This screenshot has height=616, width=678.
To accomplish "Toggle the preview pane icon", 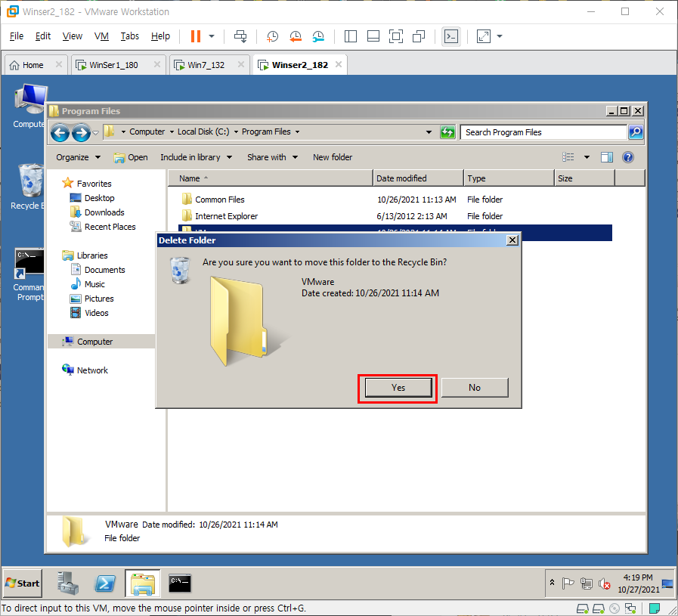I will click(607, 157).
